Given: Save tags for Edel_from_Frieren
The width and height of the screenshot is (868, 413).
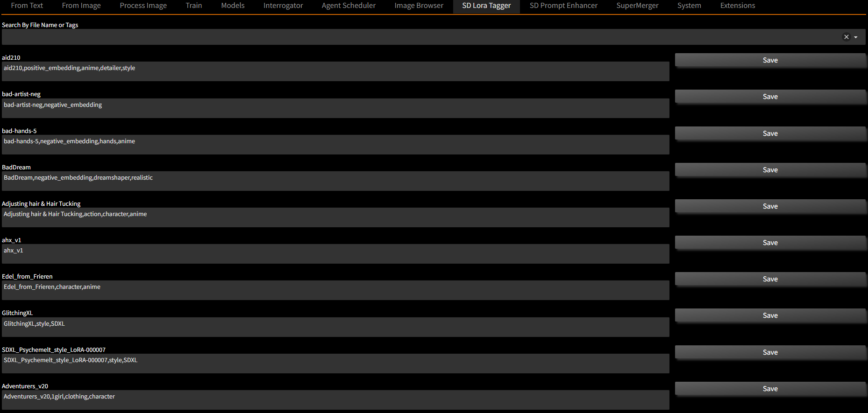Looking at the screenshot, I should pyautogui.click(x=770, y=279).
